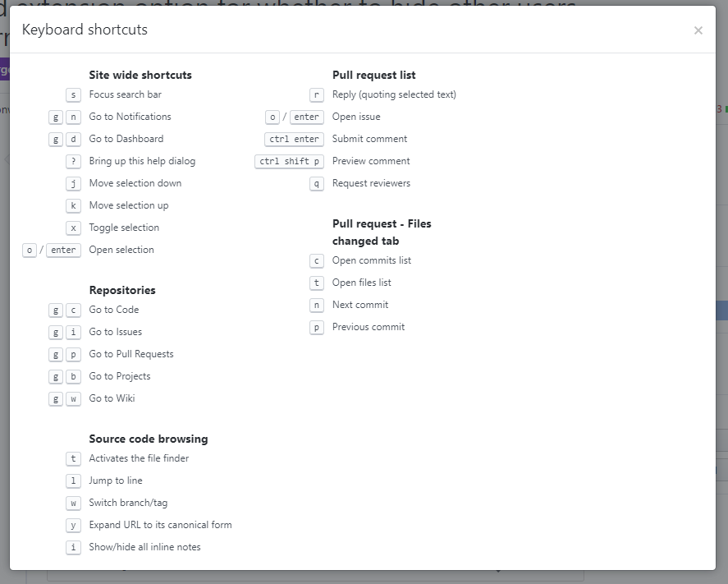Click the 'i' key beside Go to Issues

point(73,332)
